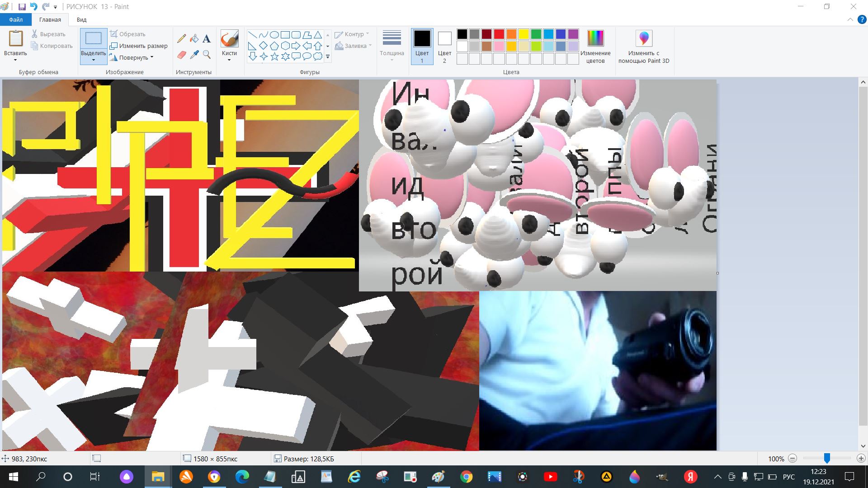Image resolution: width=868 pixels, height=488 pixels.
Task: Collapse the ribbon with the chevron
Action: tap(850, 20)
